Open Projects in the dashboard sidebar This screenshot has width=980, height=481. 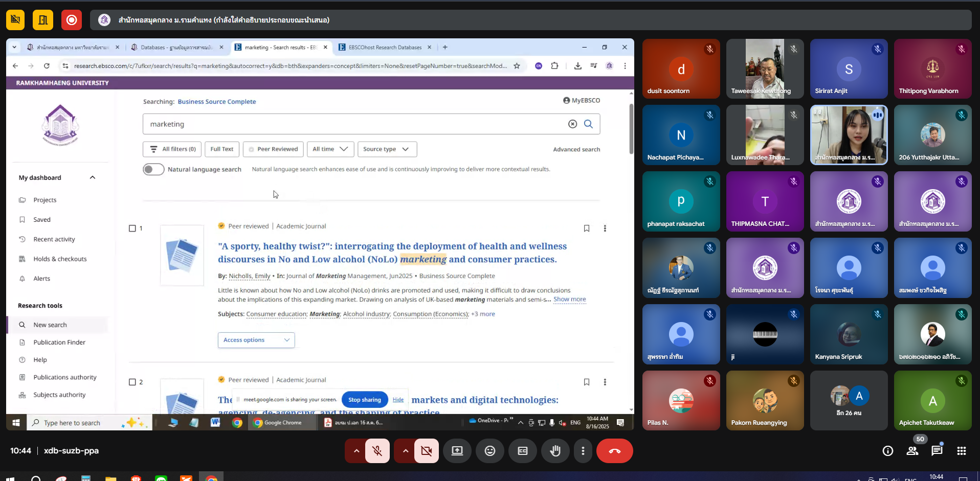(x=45, y=200)
